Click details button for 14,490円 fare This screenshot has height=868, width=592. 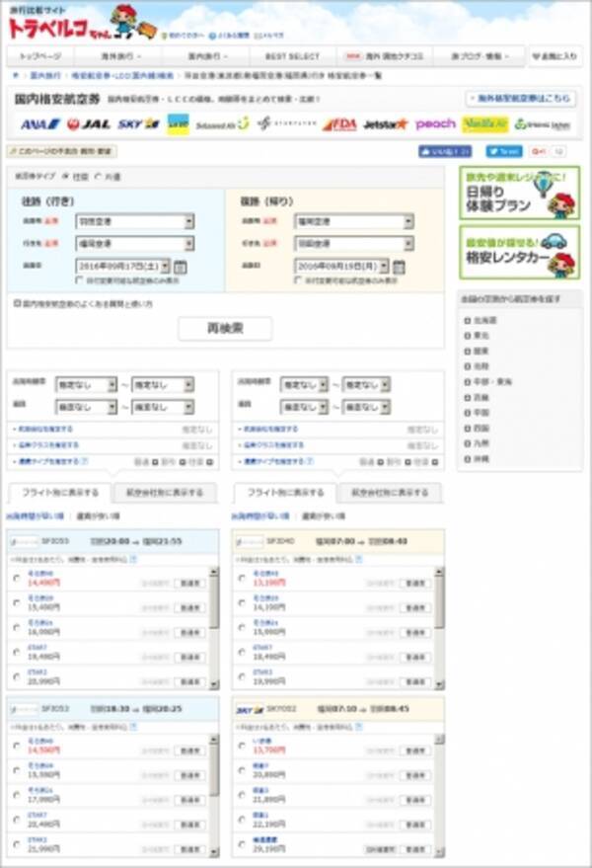point(189,584)
